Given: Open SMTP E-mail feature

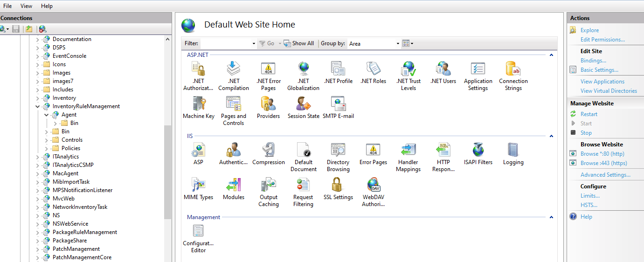Looking at the screenshot, I should (338, 108).
